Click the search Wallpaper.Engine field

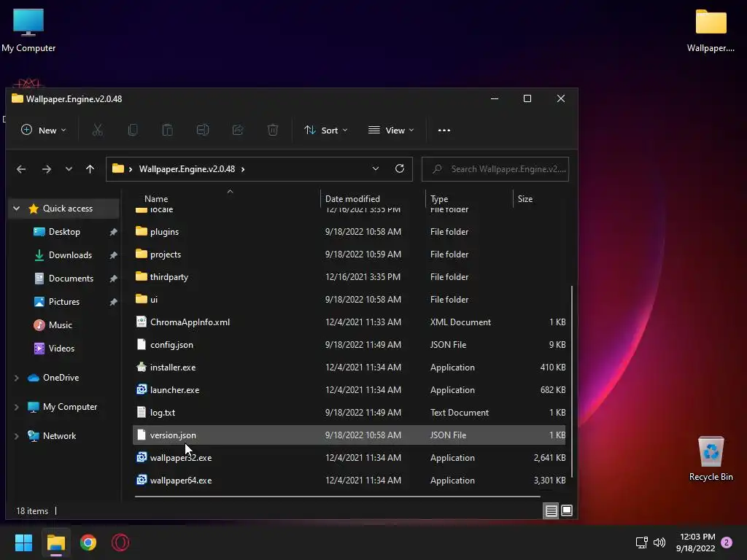(x=495, y=169)
